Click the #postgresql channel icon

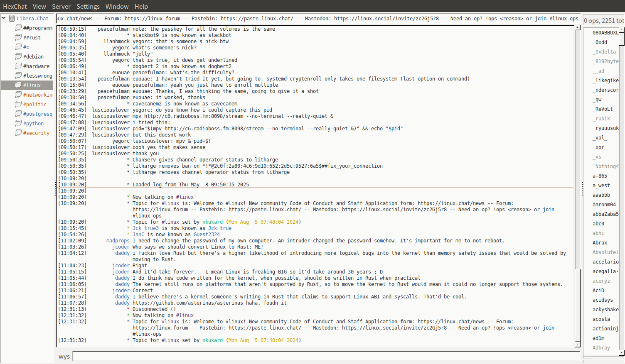pos(18,114)
